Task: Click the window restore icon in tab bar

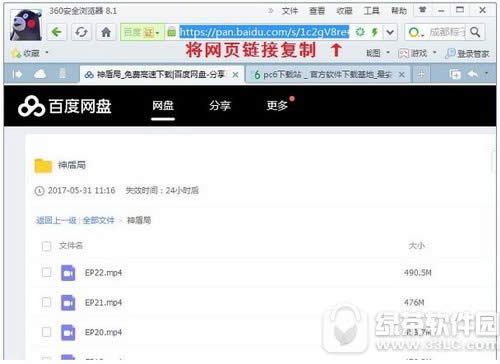Action: [455, 74]
